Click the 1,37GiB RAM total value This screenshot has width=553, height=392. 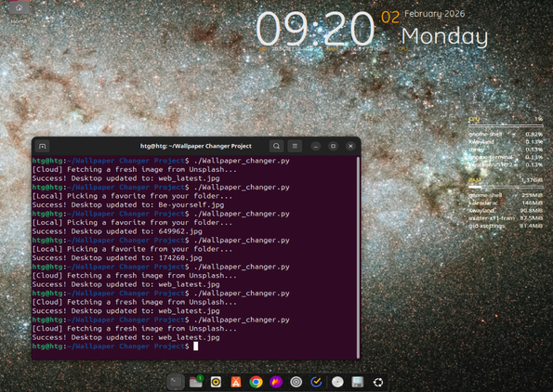(x=532, y=180)
